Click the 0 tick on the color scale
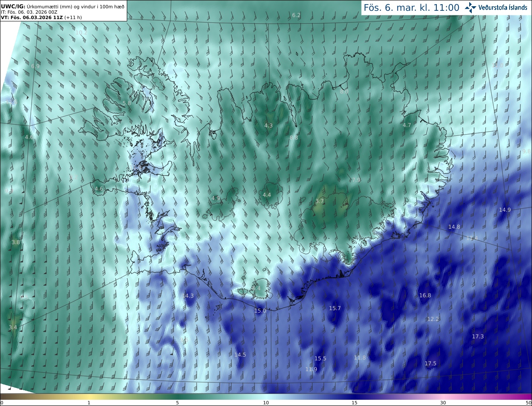Screen dimensions: 532x406 (x=2, y=403)
